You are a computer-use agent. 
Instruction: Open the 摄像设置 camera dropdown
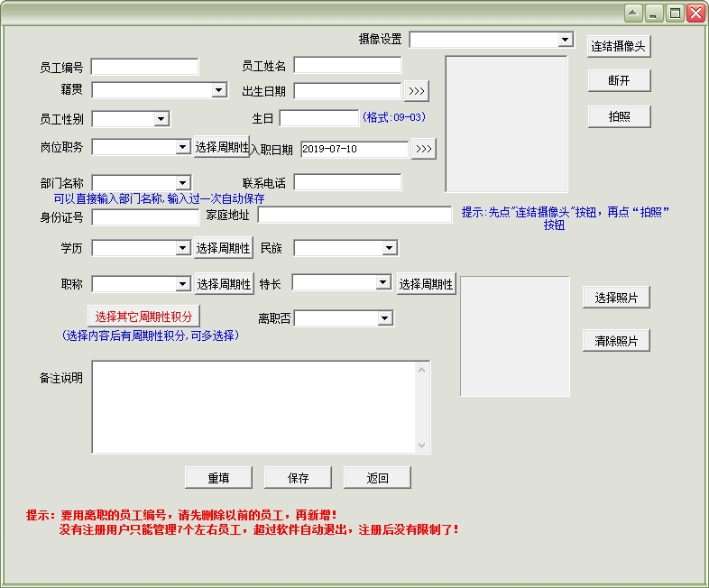(566, 40)
